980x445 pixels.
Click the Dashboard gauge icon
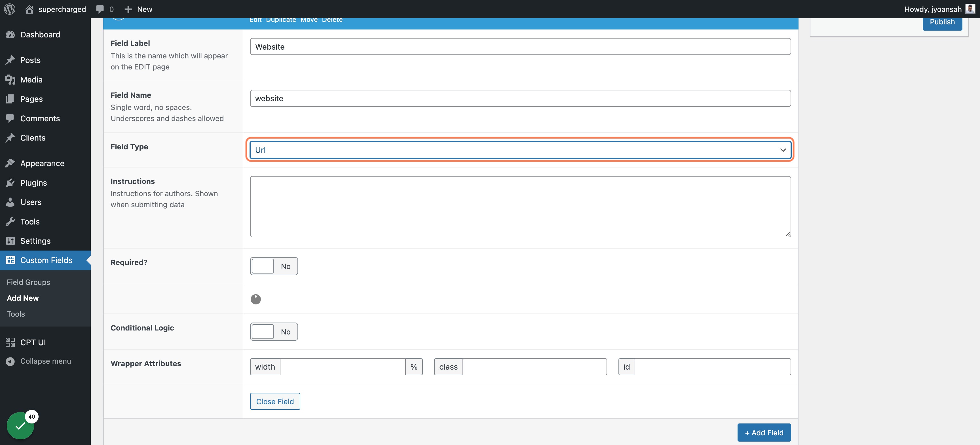click(10, 35)
